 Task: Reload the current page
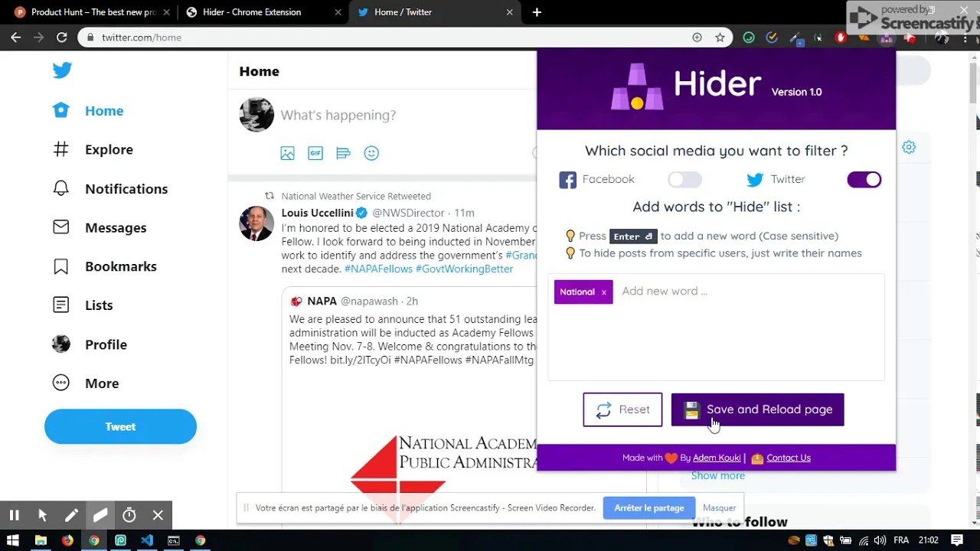(x=62, y=37)
